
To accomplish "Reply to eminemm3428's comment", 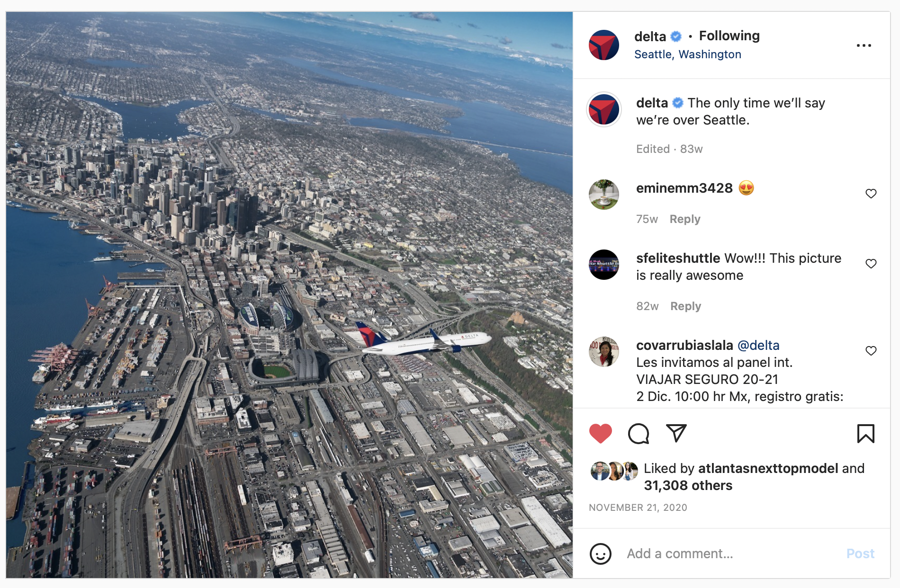I will 684,219.
